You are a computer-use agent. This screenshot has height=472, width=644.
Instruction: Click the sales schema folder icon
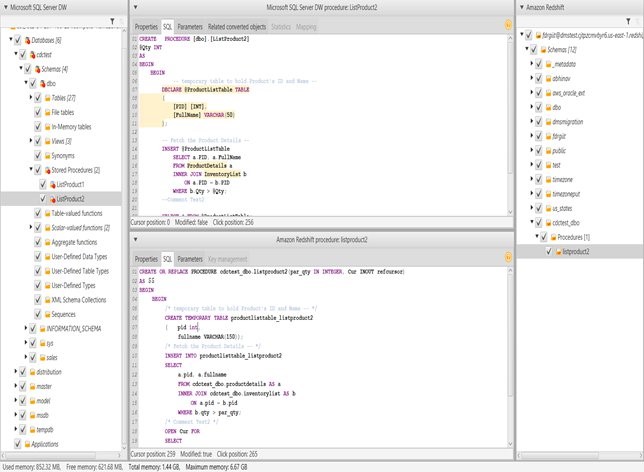(x=42, y=358)
